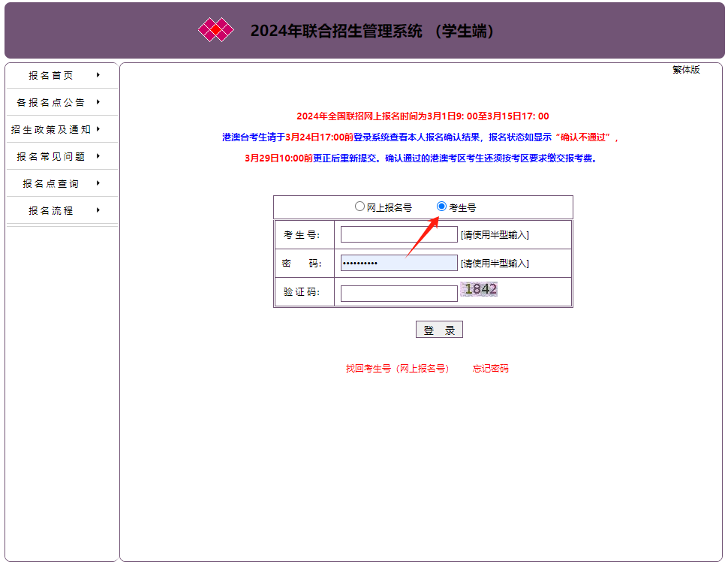Click the 请使用半型输入 hint beside 密码

tap(495, 264)
